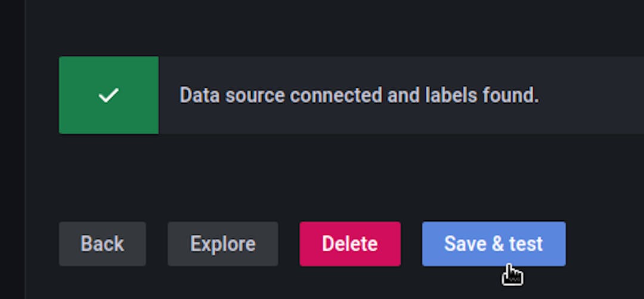Save the data source settings
The width and height of the screenshot is (644, 299).
pyautogui.click(x=493, y=243)
